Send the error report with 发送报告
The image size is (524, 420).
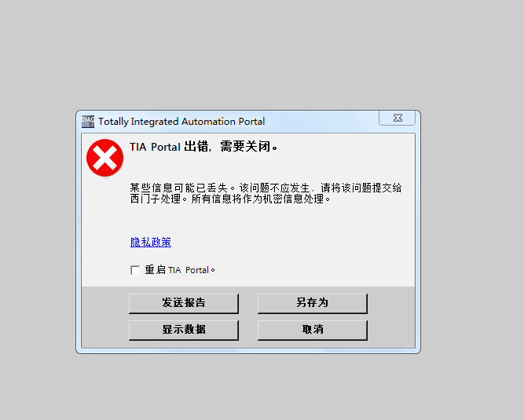[x=184, y=303]
